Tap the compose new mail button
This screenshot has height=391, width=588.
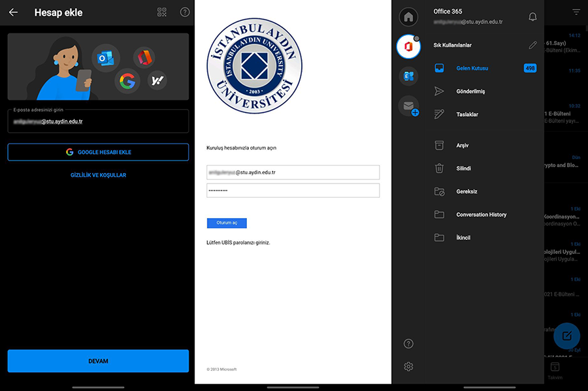point(566,336)
